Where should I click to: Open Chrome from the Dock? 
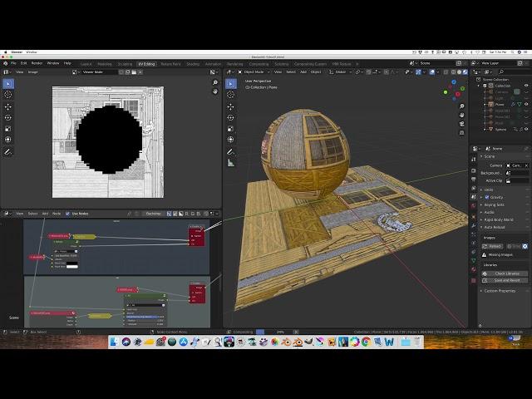[x=366, y=342]
